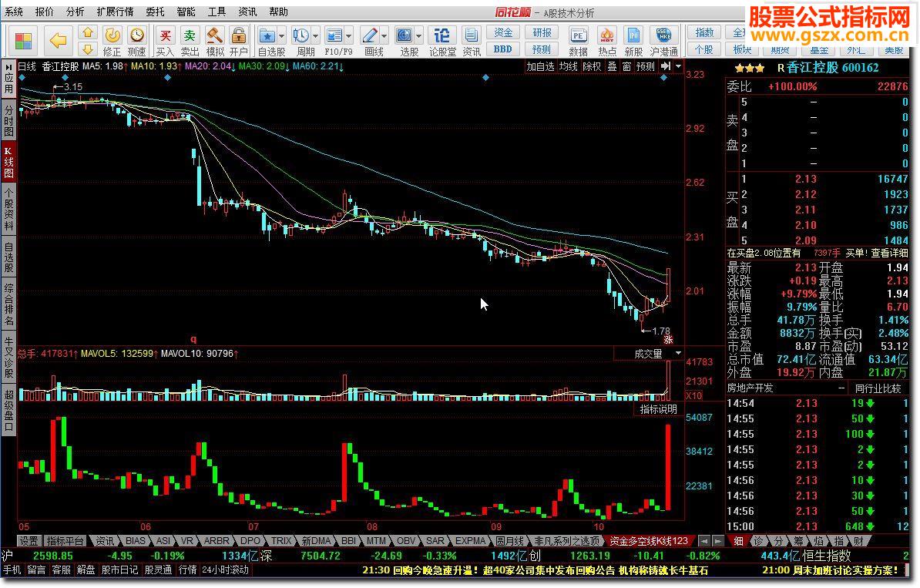Switch to the 诊 tab in bottom-right panel
This screenshot has width=920, height=588.
click(x=757, y=540)
